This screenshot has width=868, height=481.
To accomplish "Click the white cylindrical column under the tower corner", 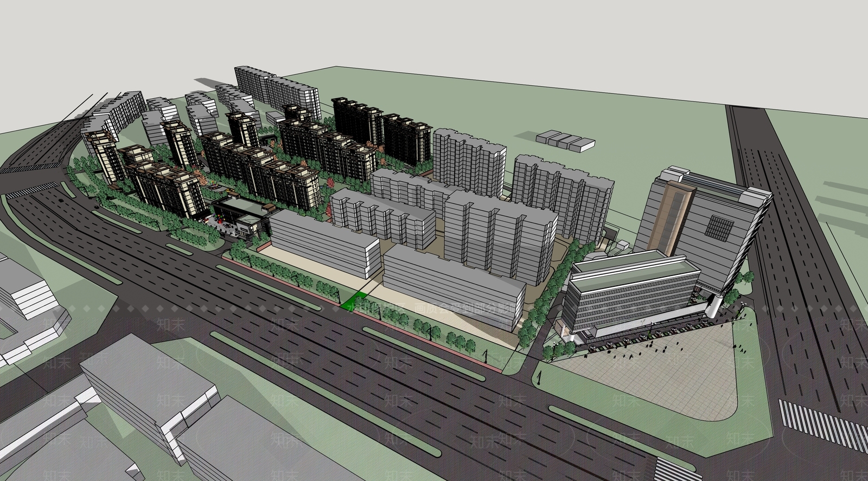I will click(x=715, y=307).
